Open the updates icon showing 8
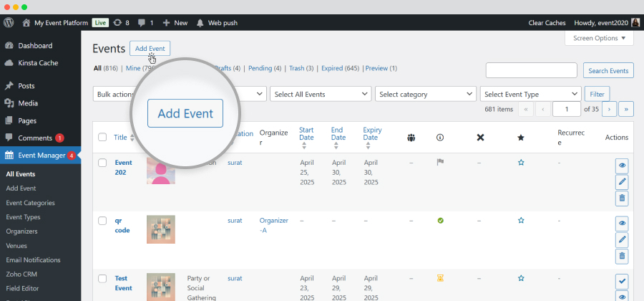 pos(117,23)
